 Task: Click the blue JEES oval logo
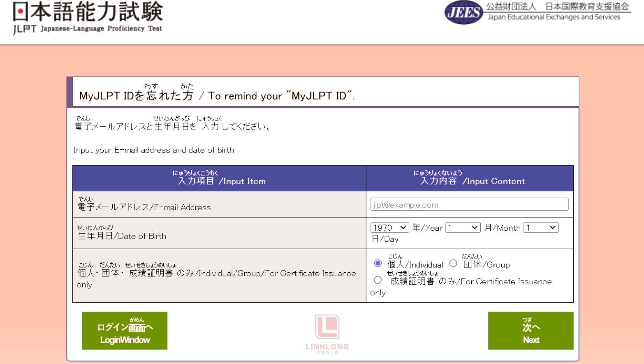tap(463, 12)
